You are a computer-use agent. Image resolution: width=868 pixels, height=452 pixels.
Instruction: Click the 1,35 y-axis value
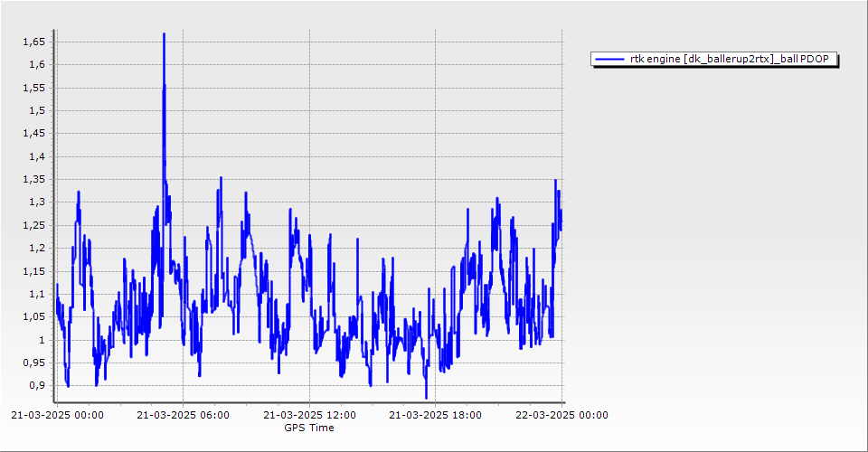click(33, 179)
